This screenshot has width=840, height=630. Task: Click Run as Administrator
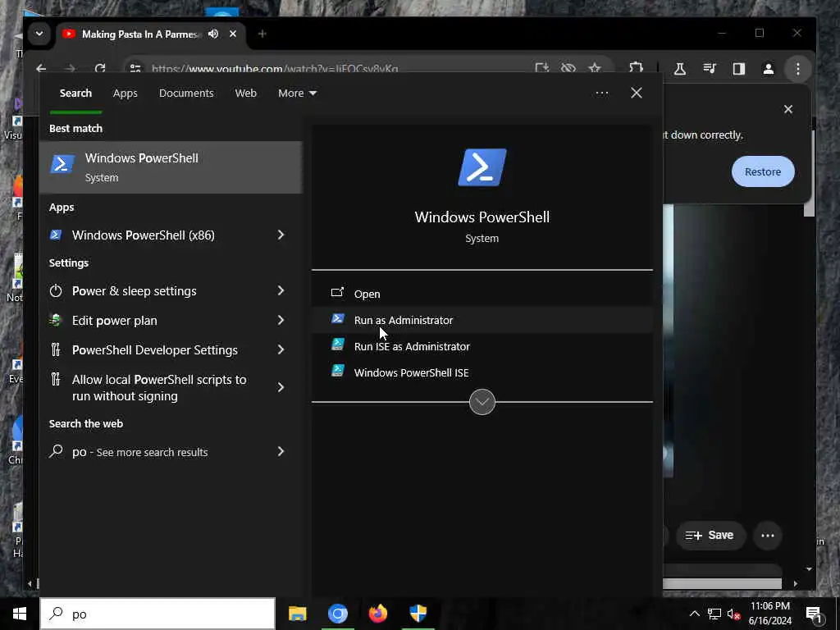coord(482,320)
